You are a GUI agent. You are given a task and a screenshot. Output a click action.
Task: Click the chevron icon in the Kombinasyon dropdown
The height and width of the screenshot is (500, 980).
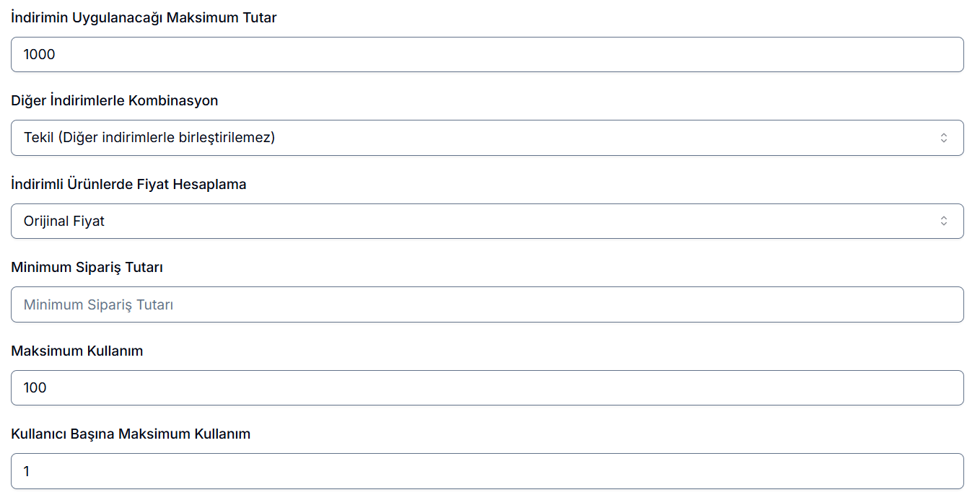tap(943, 138)
